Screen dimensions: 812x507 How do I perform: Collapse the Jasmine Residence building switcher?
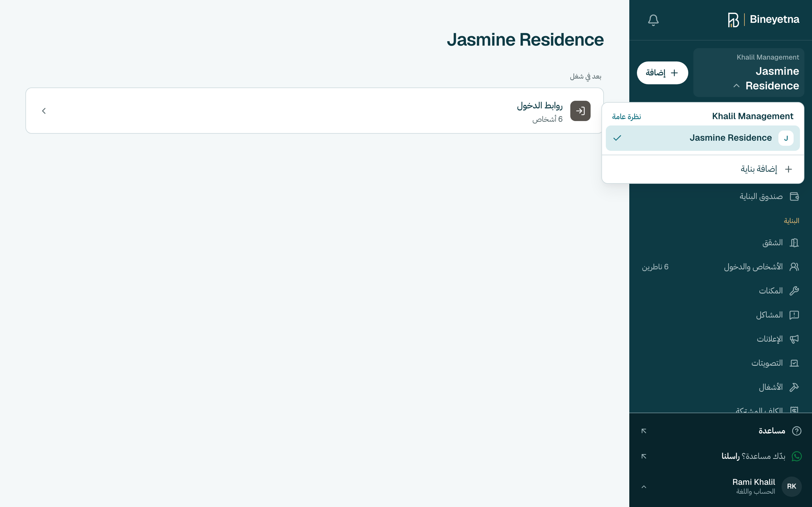tap(749, 73)
